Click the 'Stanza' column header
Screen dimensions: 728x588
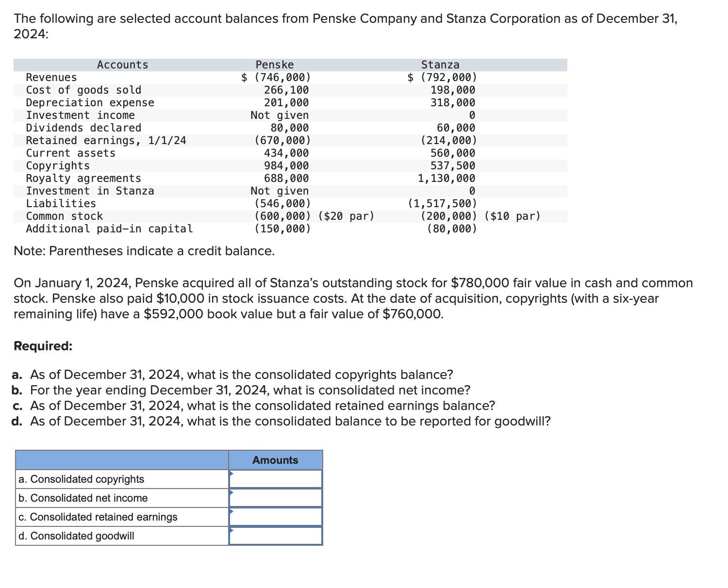tap(440, 65)
